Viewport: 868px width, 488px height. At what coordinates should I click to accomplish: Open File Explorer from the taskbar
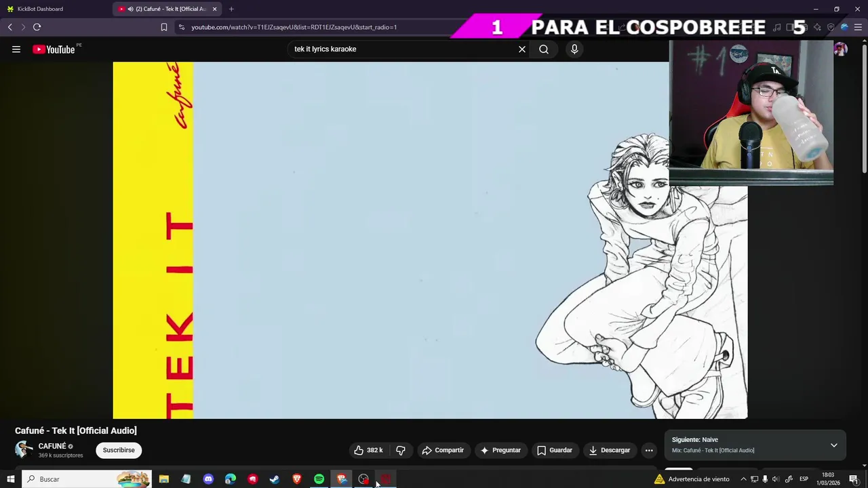(x=164, y=479)
